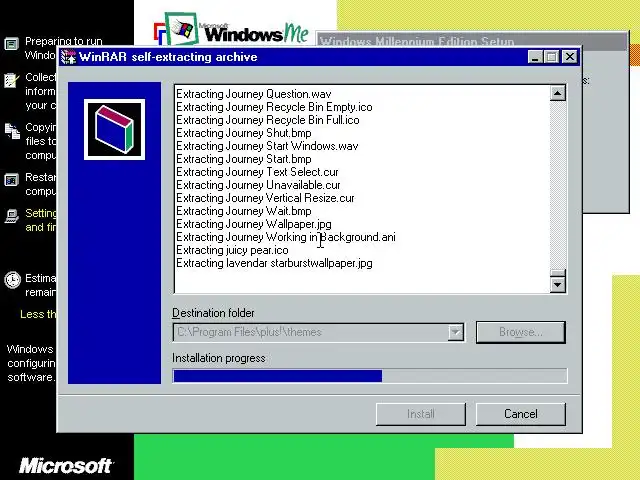Click the log scrollbar track

point(558,184)
